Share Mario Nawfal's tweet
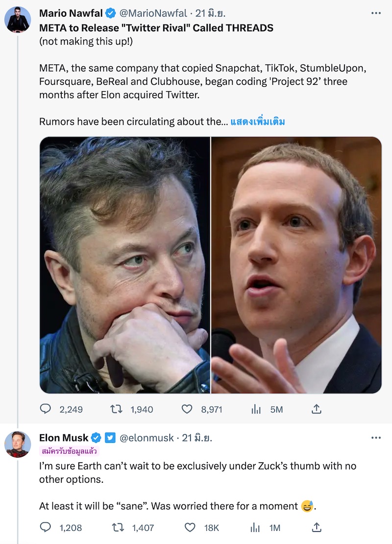 click(x=317, y=409)
